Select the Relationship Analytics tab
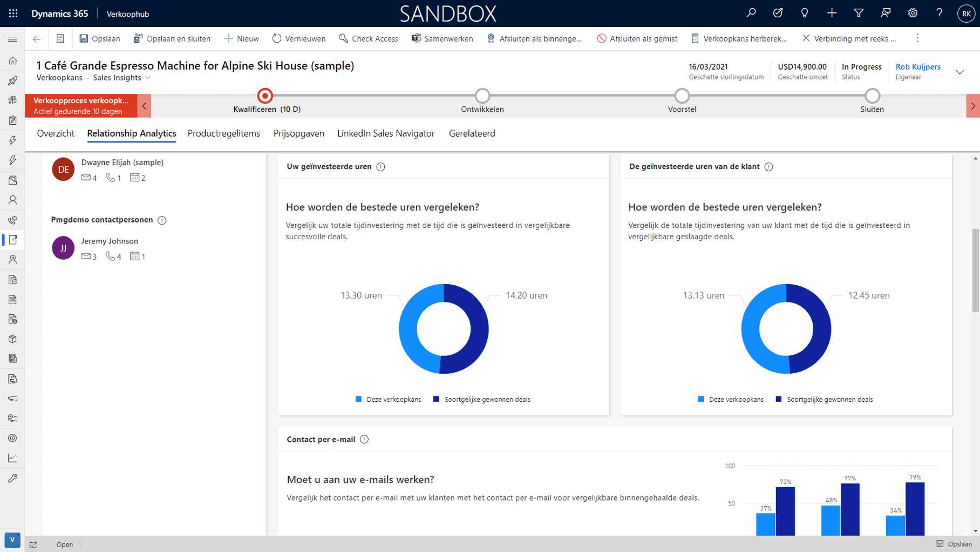 pyautogui.click(x=132, y=133)
